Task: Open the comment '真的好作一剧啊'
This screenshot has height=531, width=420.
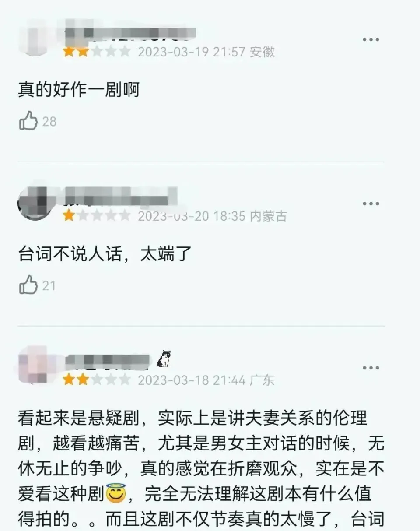Action: (79, 90)
